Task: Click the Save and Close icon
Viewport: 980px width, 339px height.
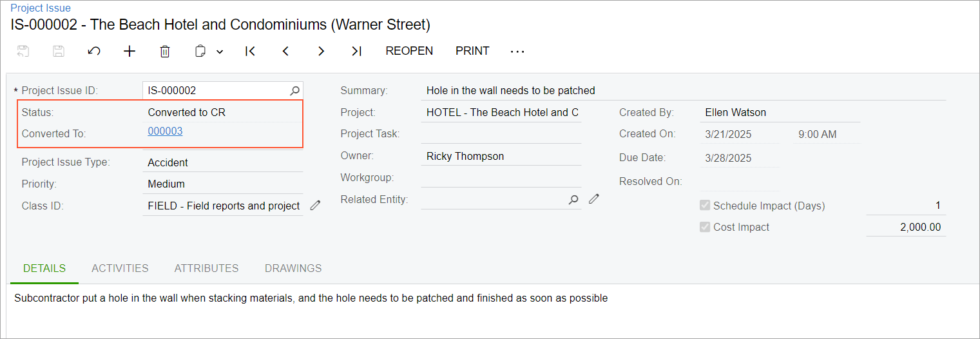Action: (x=23, y=52)
